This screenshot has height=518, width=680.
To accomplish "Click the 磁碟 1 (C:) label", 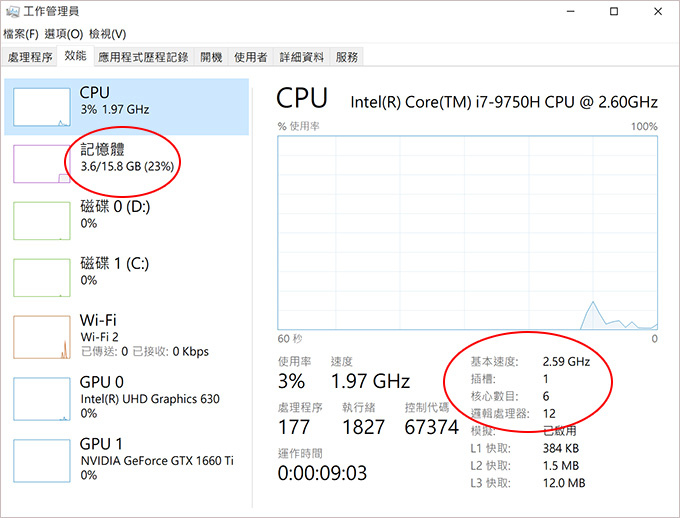I will (x=115, y=263).
